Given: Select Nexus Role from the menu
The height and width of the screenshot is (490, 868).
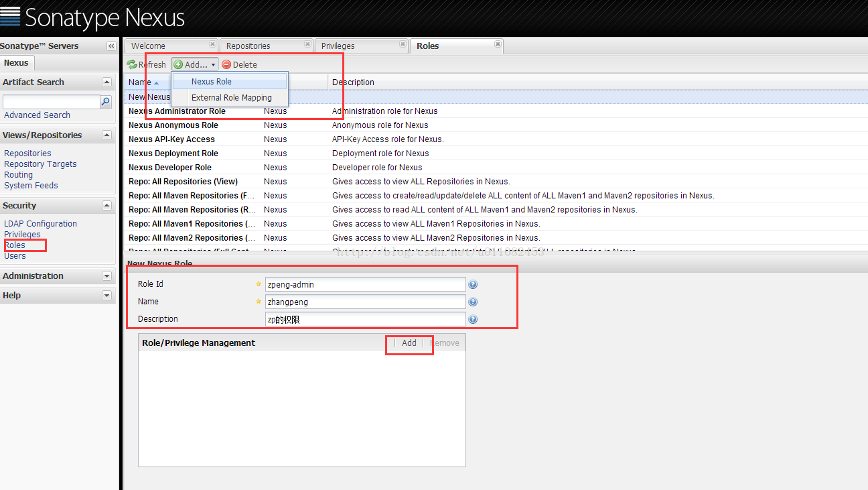Looking at the screenshot, I should (230, 81).
